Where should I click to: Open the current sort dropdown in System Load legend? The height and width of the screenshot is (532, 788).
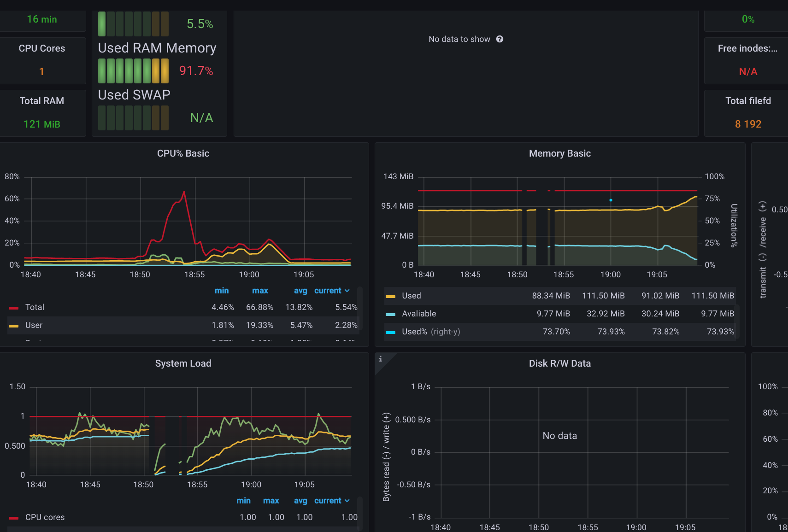click(332, 501)
